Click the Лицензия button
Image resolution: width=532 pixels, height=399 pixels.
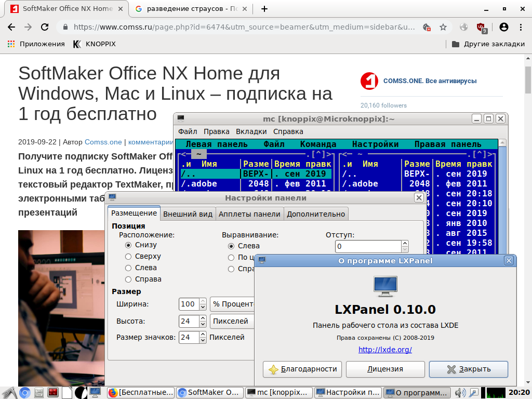click(x=385, y=369)
